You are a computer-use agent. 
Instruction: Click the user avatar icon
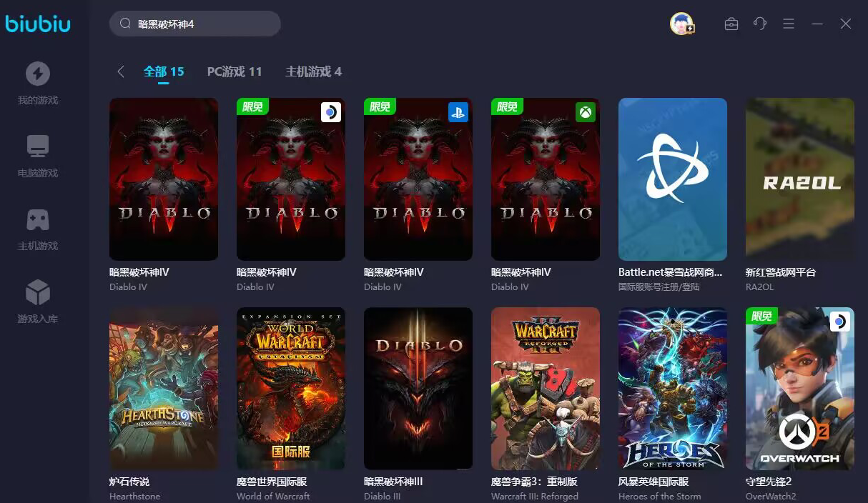[x=682, y=24]
